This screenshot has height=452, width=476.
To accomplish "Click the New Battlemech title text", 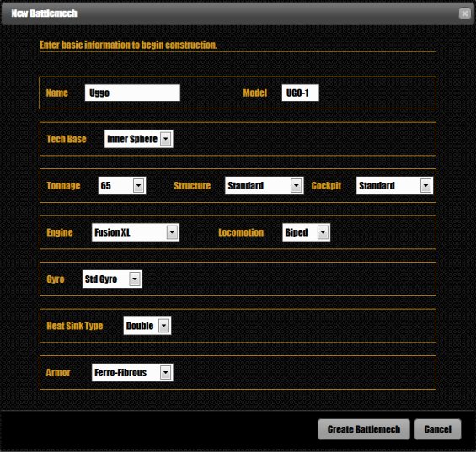I will 45,13.
